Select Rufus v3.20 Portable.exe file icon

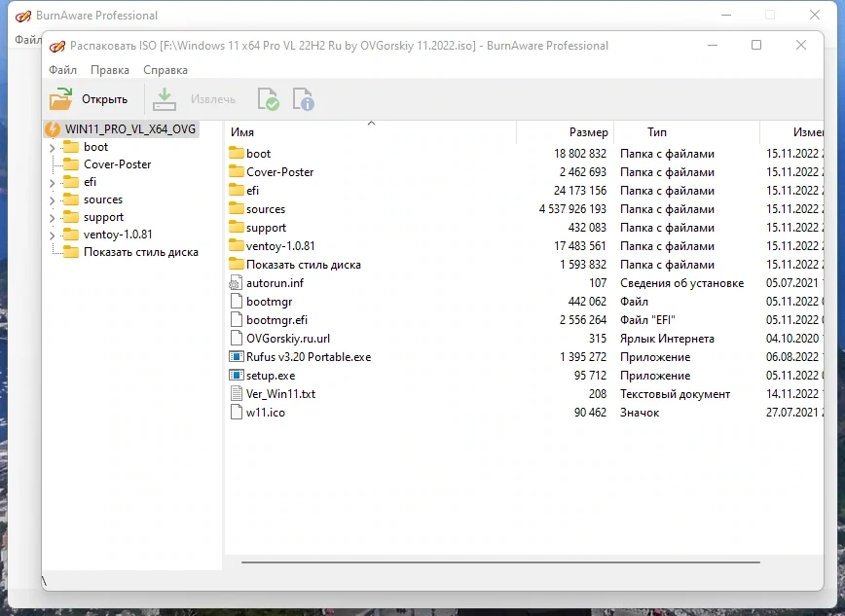236,357
